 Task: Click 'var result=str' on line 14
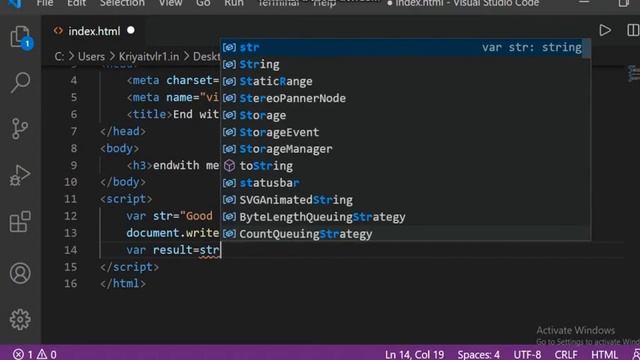point(173,250)
